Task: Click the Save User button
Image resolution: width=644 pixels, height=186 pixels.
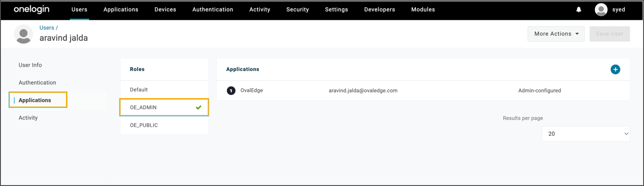Action: coord(609,34)
